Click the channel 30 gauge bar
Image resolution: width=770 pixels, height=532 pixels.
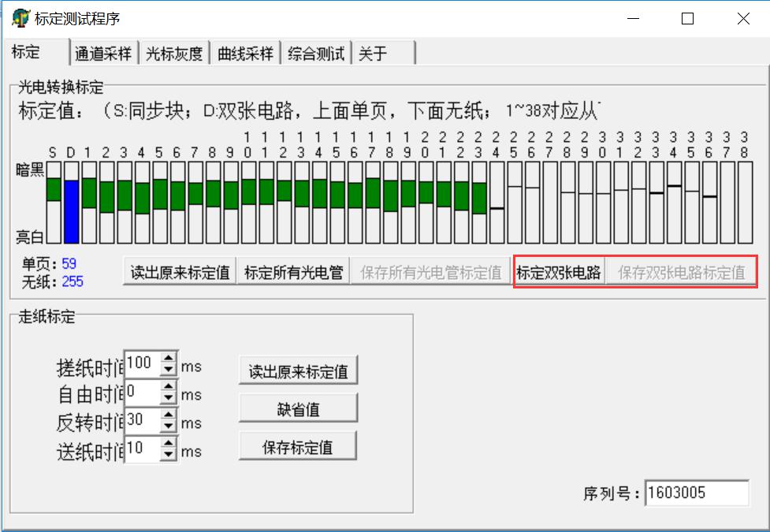click(603, 203)
